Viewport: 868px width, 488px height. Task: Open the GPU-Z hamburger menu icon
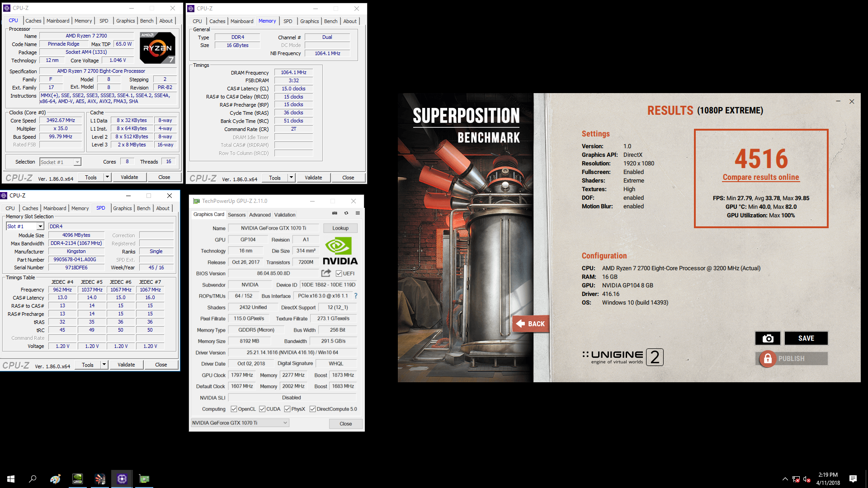358,213
